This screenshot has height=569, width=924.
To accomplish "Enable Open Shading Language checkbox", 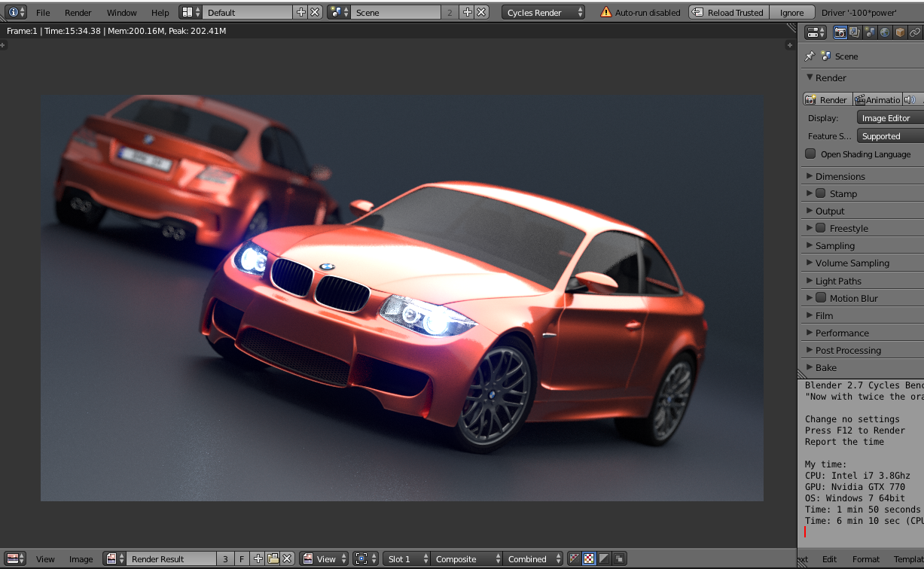I will click(810, 154).
